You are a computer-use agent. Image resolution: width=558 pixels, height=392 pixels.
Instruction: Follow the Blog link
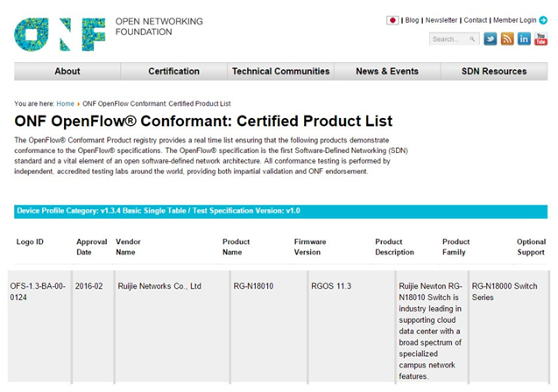tap(412, 20)
